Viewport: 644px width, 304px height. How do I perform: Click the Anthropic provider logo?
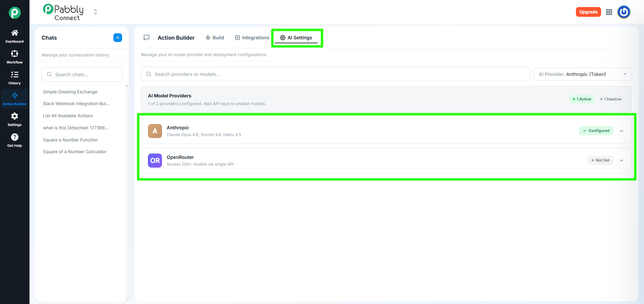click(x=155, y=131)
